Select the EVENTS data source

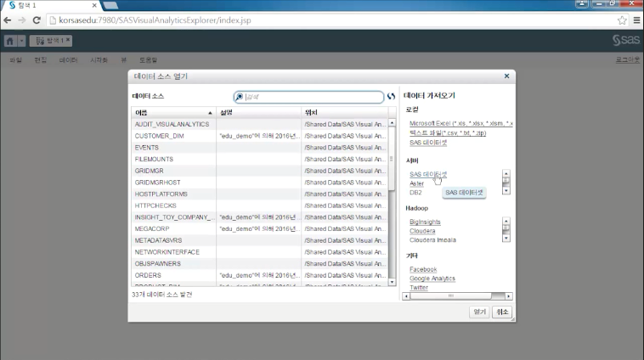(x=260, y=148)
